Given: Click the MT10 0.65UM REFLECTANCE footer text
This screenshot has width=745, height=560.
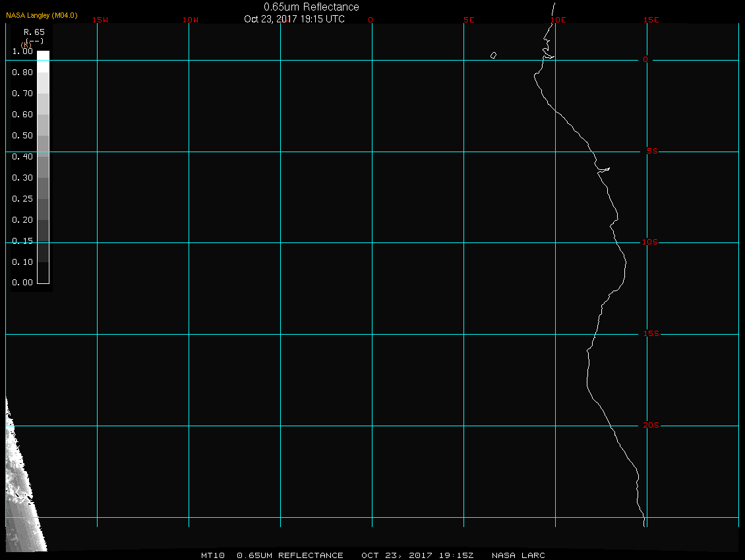Looking at the screenshot, I should coord(272,555).
